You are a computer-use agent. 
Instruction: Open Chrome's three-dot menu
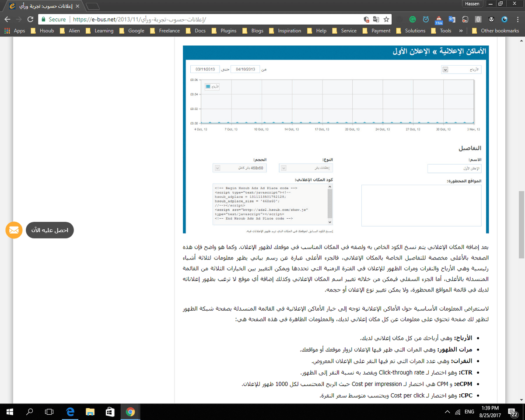[517, 19]
